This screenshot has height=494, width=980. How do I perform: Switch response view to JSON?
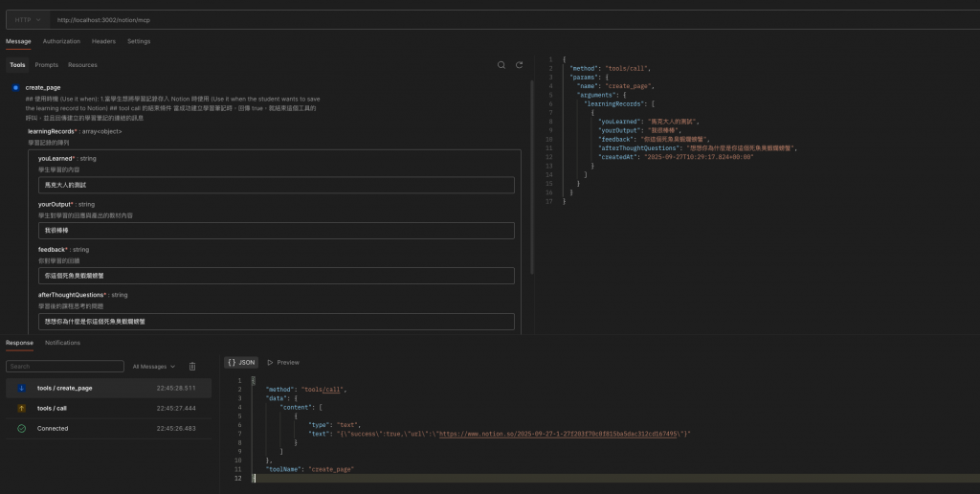(x=241, y=363)
